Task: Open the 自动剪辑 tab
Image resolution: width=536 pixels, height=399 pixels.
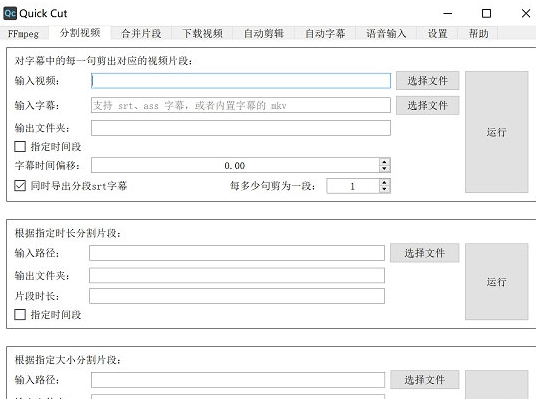Action: [264, 34]
